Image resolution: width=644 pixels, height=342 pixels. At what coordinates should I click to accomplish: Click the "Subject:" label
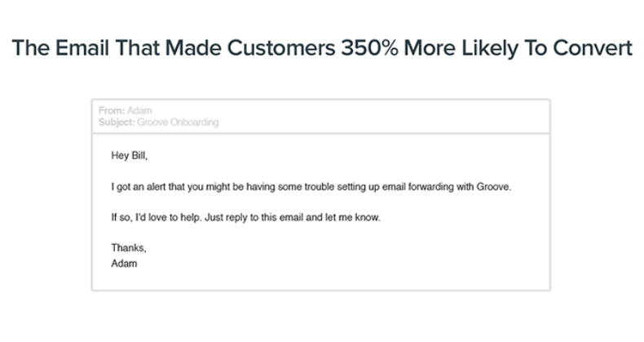click(117, 123)
